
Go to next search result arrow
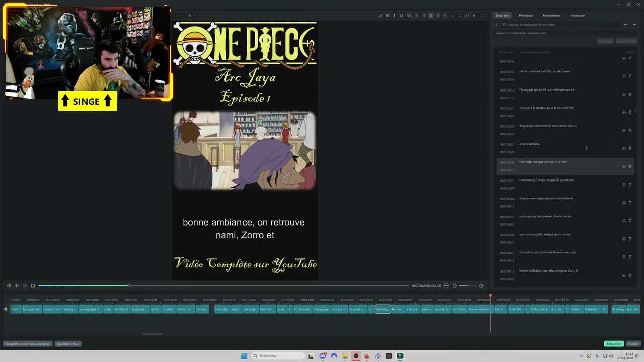(634, 24)
